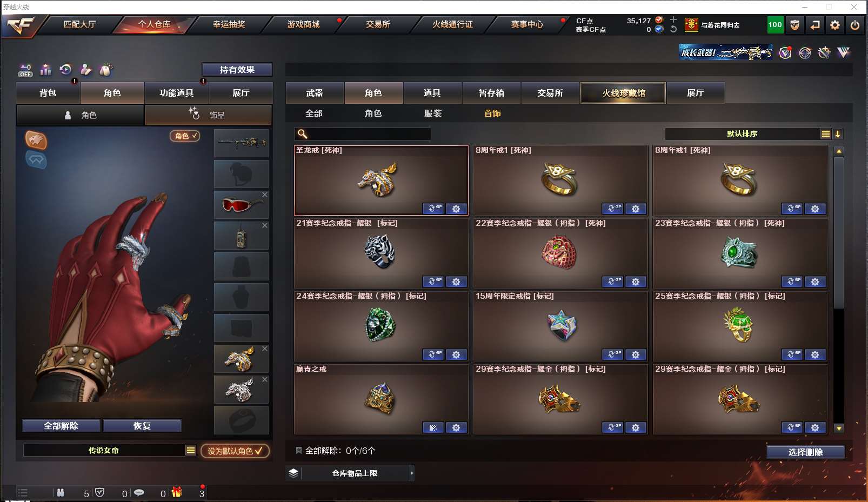
Task: Toggle the OFF switch icon above 背包 tab
Action: point(25,70)
